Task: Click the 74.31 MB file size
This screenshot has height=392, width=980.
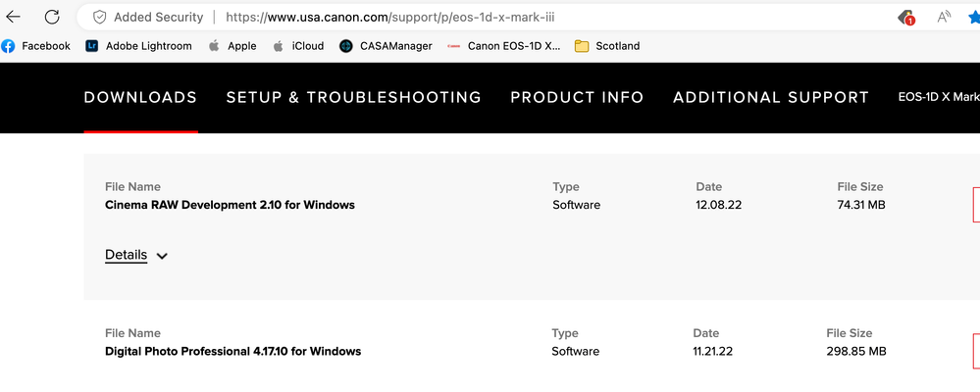Action: click(861, 205)
